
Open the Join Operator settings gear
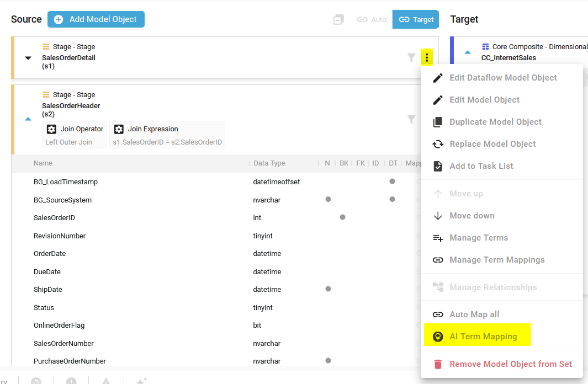51,129
